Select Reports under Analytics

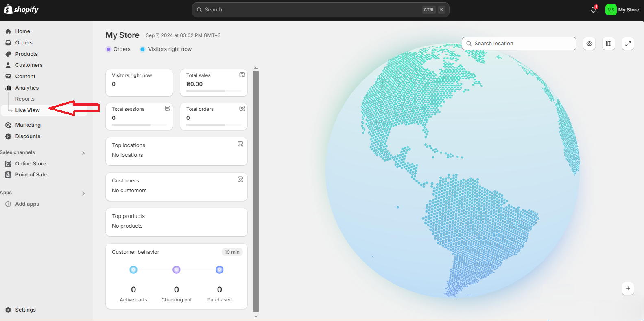[25, 99]
